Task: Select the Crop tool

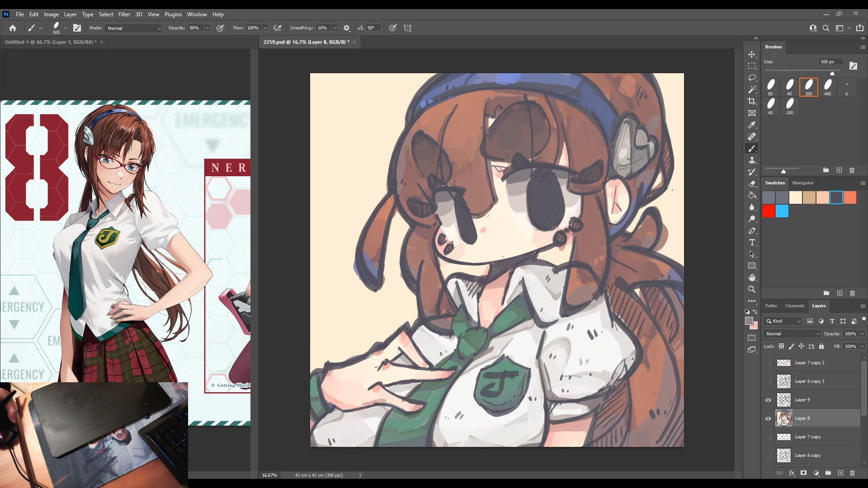Action: pyautogui.click(x=752, y=101)
